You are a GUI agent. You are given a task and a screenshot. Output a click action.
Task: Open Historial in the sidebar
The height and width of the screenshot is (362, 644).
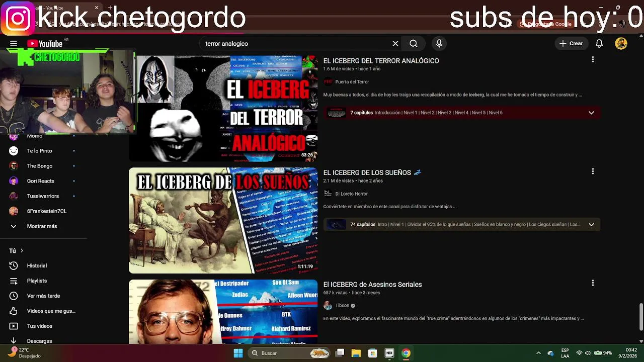37,265
